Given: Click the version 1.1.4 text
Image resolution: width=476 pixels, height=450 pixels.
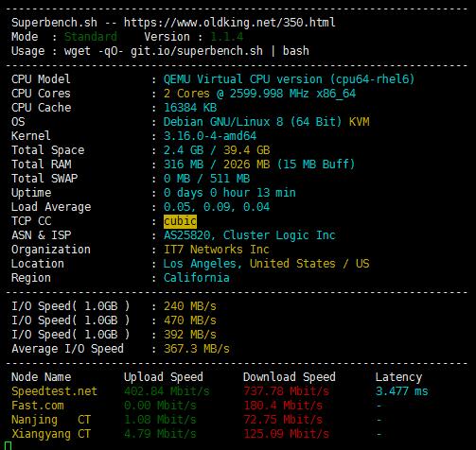Looking at the screenshot, I should pyautogui.click(x=227, y=37).
